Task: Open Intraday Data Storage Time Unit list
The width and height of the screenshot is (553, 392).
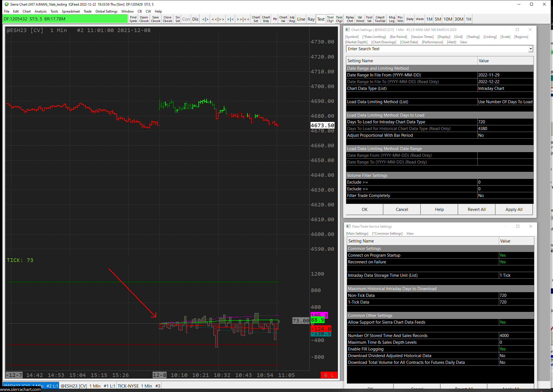Action: coord(516,275)
